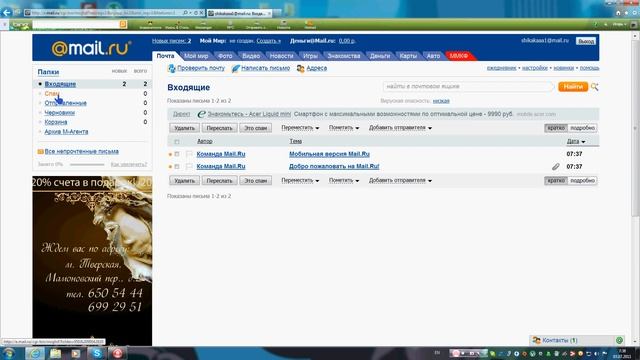Image resolution: width=640 pixels, height=360 pixels.
Task: Click the orange unread dot of Добро пожаловать message
Action: (x=170, y=167)
